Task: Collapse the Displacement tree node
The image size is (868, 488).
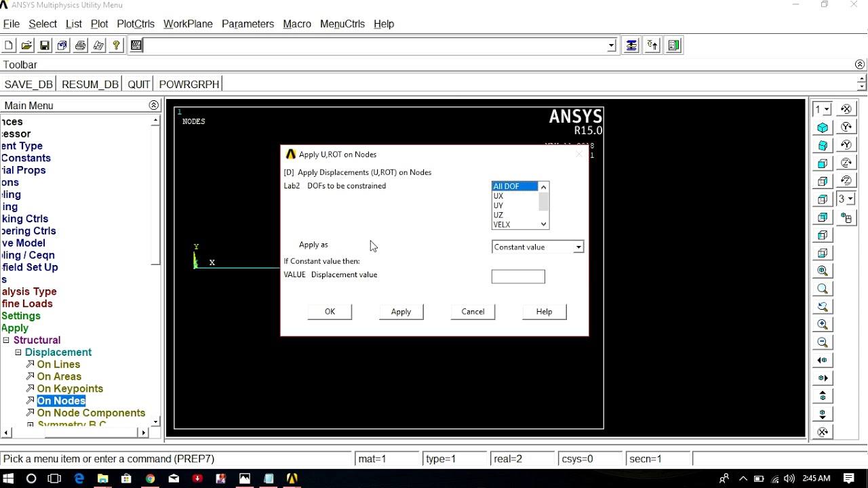Action: pyautogui.click(x=18, y=352)
